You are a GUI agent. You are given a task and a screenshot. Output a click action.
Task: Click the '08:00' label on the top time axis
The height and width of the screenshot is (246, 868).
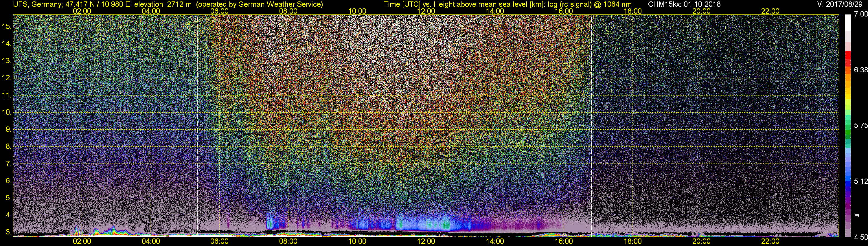click(288, 11)
